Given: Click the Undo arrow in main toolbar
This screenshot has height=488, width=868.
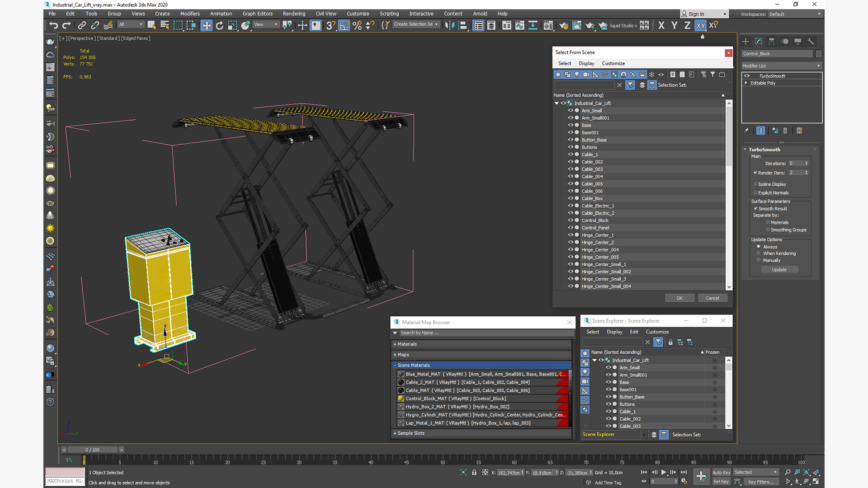Looking at the screenshot, I should point(53,25).
